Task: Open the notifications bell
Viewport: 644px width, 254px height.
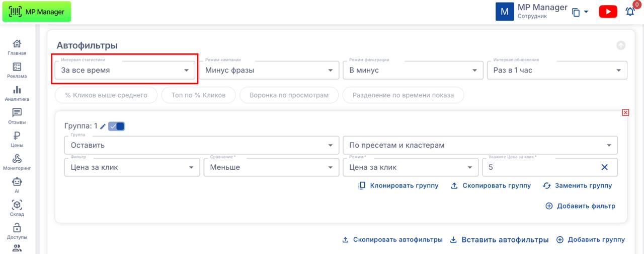Action: point(630,12)
